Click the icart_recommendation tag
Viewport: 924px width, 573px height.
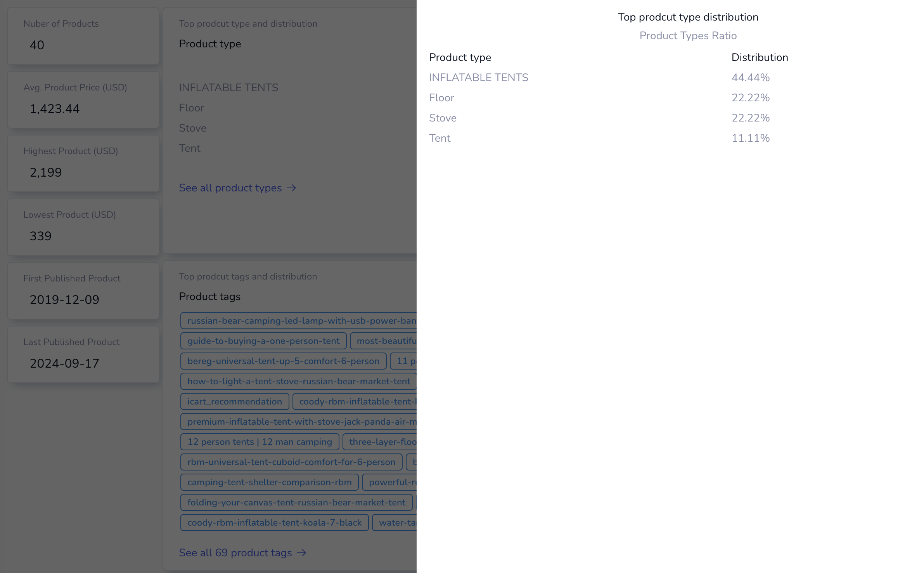pos(235,402)
